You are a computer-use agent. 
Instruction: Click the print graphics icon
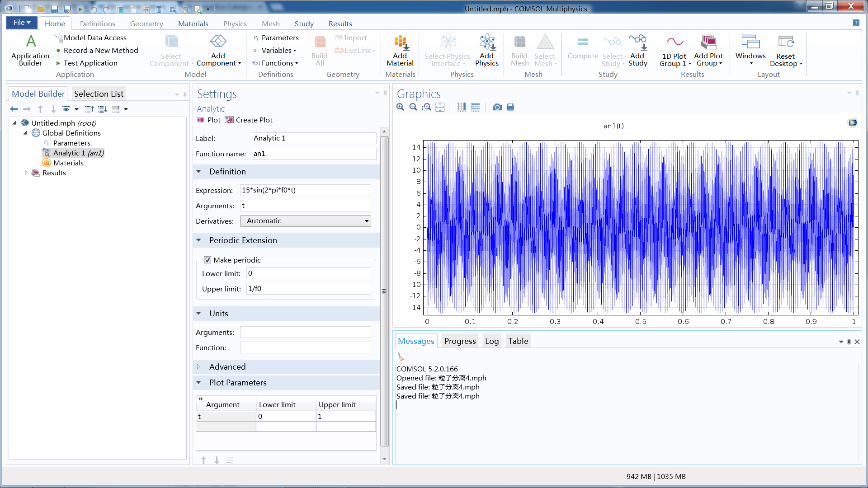click(510, 107)
